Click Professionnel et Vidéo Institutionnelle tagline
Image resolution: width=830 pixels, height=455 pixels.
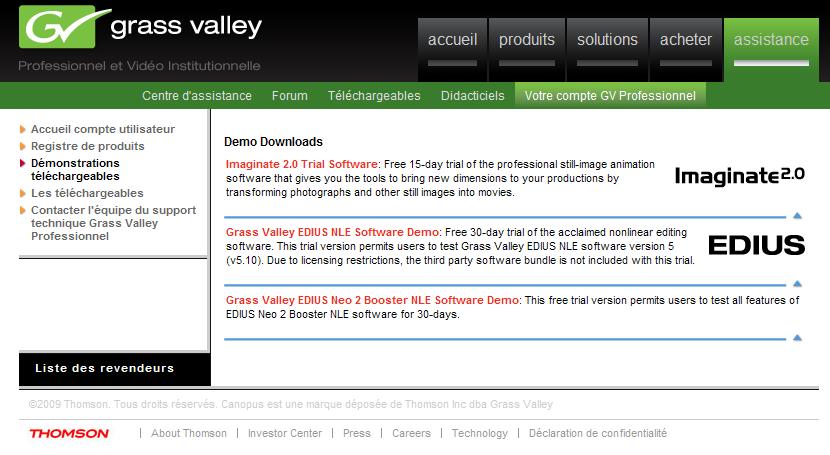[x=139, y=66]
